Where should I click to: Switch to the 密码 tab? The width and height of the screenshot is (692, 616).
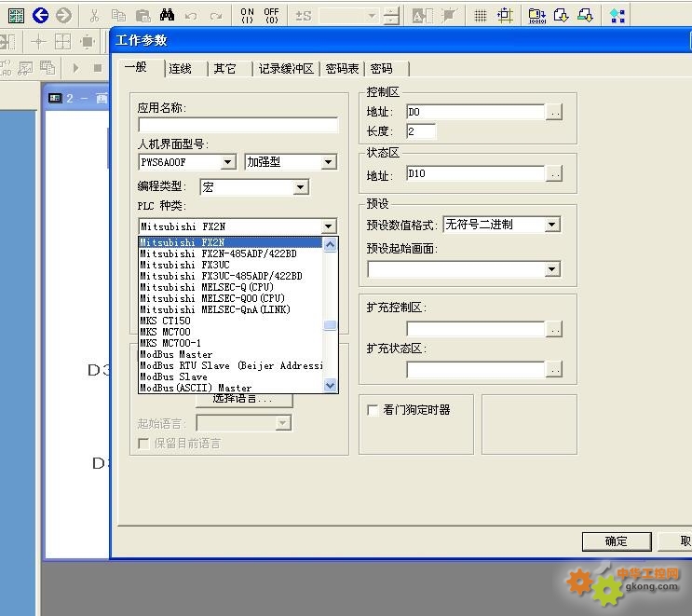381,69
